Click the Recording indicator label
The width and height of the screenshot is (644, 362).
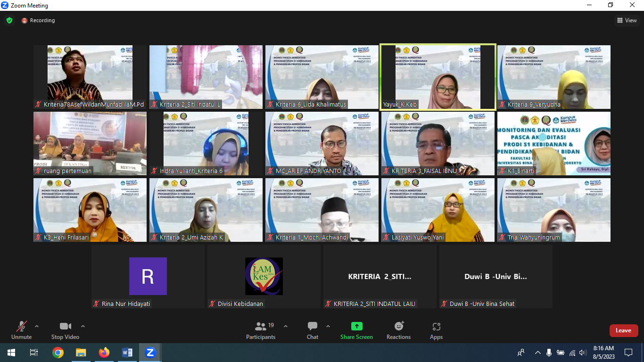click(42, 20)
